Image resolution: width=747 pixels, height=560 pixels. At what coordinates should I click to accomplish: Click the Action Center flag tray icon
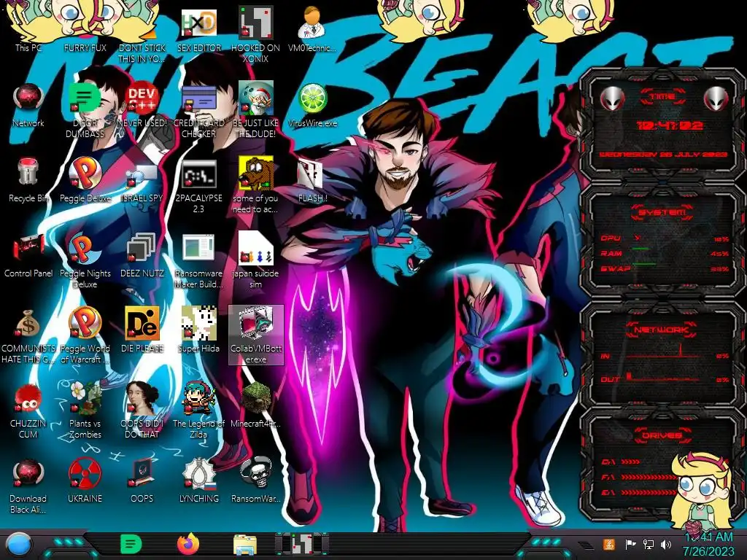coord(630,544)
